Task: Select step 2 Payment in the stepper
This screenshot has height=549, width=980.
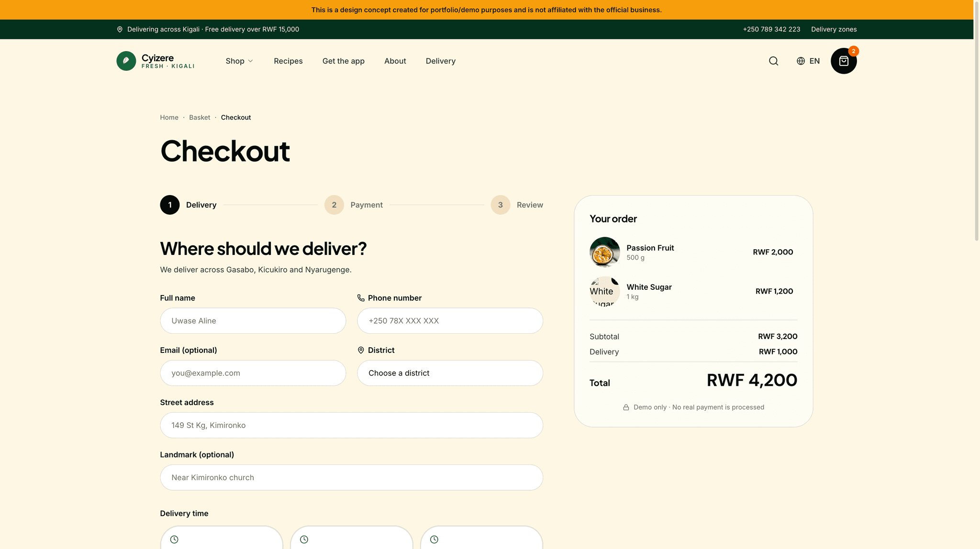Action: pos(354,205)
